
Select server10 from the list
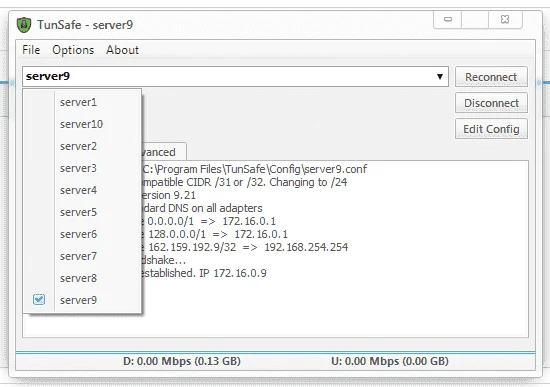point(82,124)
